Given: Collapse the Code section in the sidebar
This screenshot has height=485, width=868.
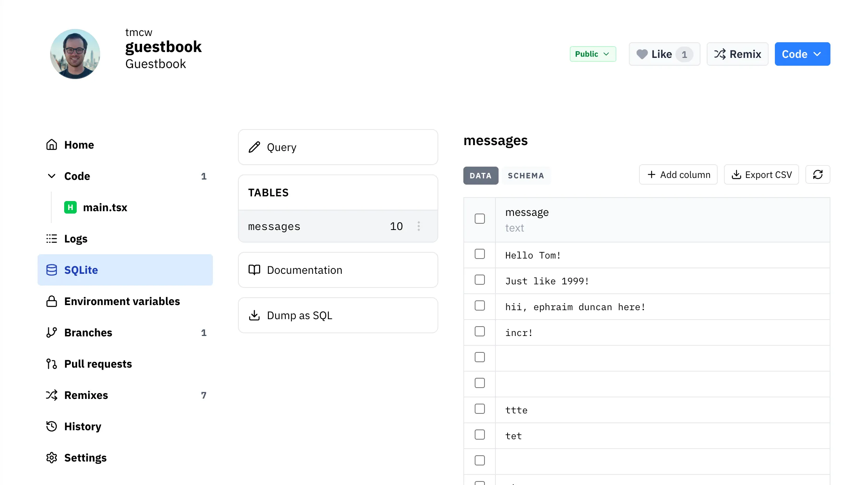Looking at the screenshot, I should pyautogui.click(x=52, y=176).
